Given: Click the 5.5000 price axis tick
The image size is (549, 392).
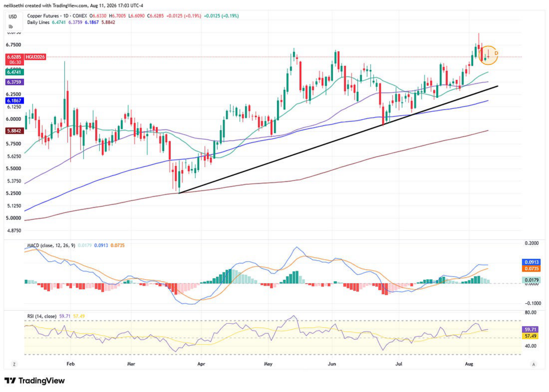Looking at the screenshot, I should click(14, 169).
